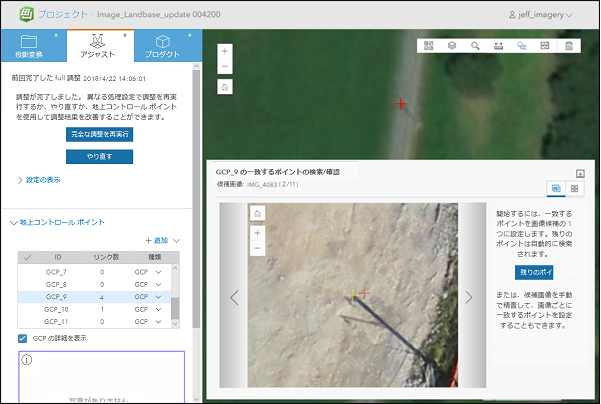Click the green check column header

click(27, 258)
